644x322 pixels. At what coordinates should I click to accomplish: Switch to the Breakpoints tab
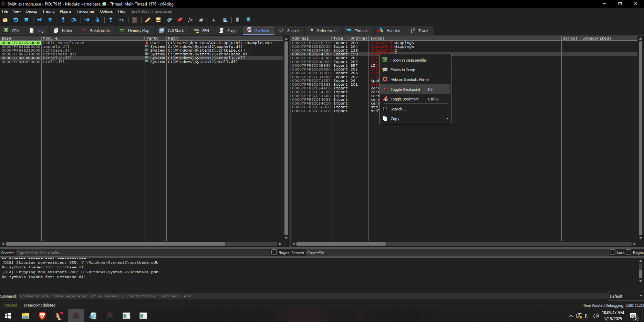click(97, 31)
